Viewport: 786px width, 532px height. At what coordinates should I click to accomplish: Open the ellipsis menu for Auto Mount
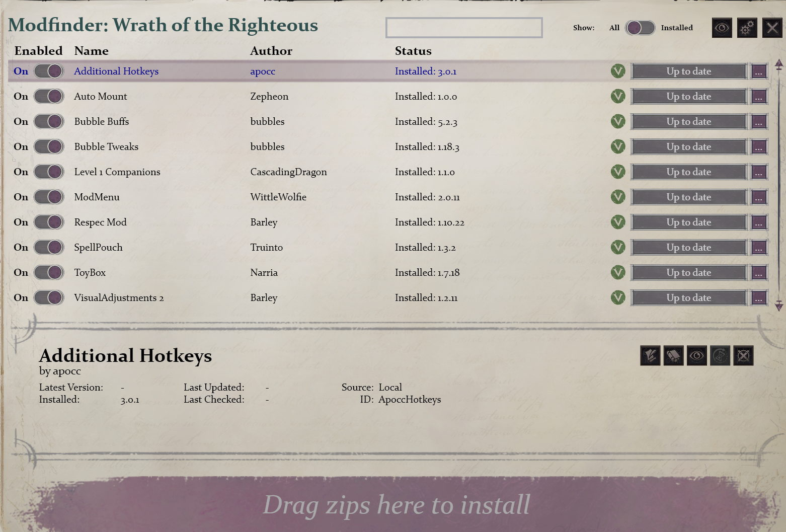click(759, 96)
